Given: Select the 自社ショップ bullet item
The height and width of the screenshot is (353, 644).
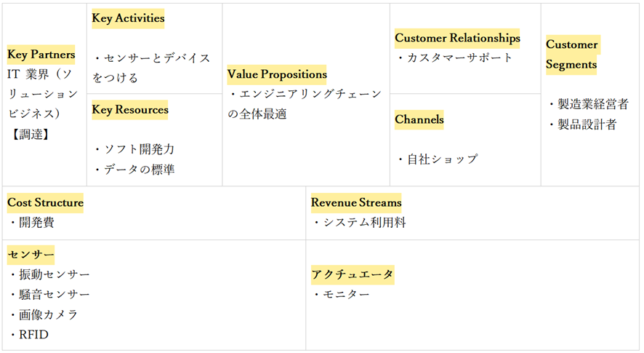Looking at the screenshot, I should click(441, 159).
